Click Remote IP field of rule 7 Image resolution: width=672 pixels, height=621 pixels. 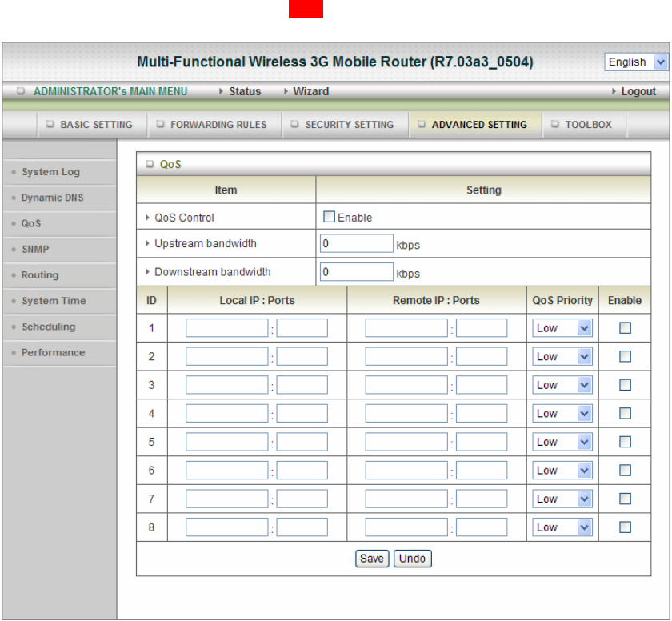tap(406, 499)
